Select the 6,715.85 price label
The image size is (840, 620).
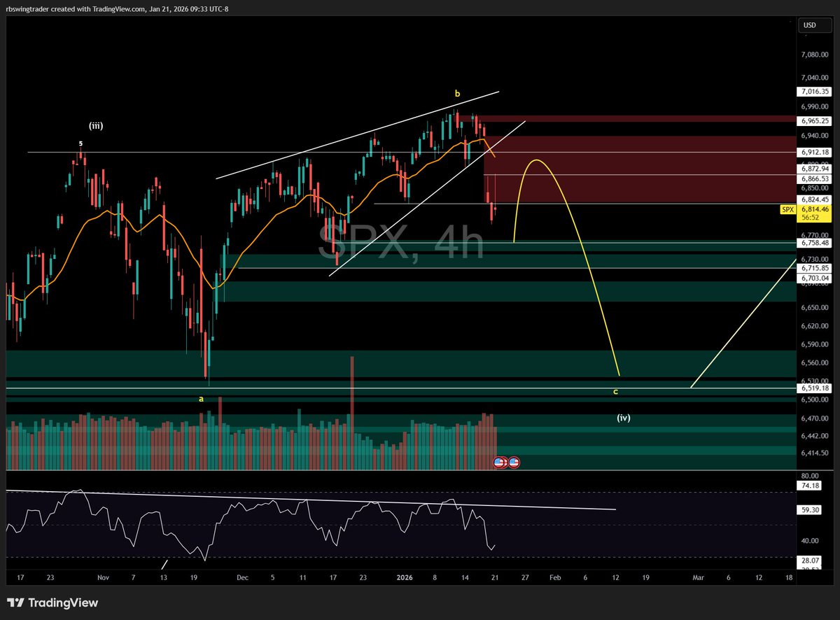(814, 268)
